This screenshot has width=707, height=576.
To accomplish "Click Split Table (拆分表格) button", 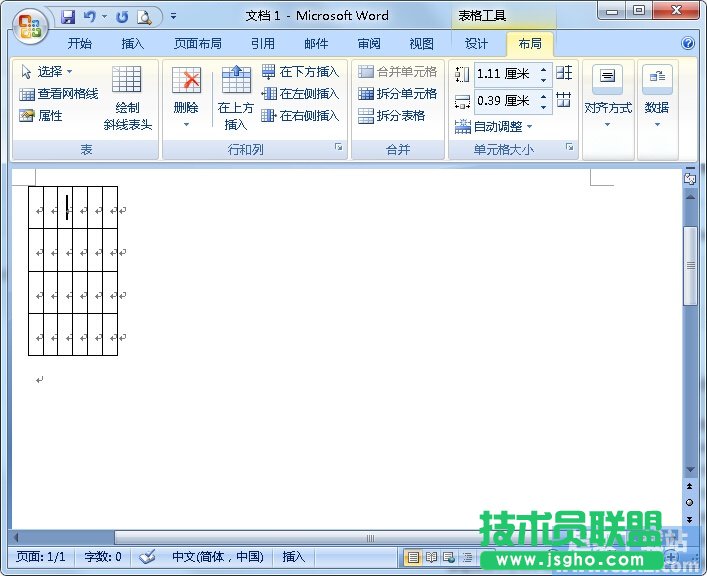I will (x=392, y=116).
